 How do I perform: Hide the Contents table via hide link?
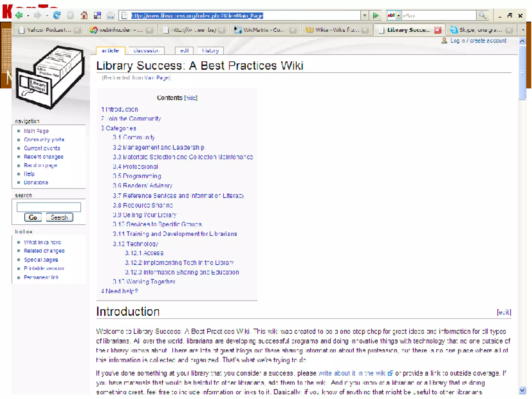click(x=191, y=98)
